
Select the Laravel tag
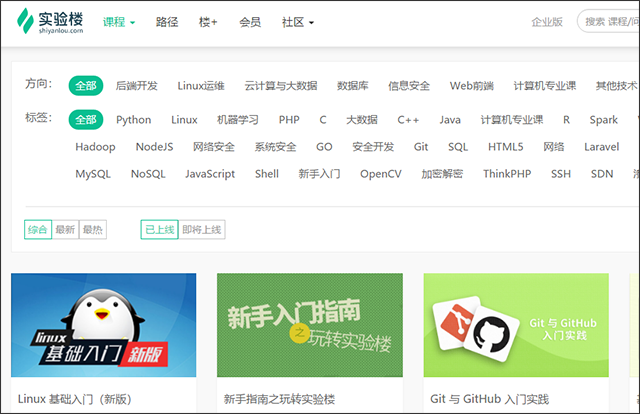point(602,147)
